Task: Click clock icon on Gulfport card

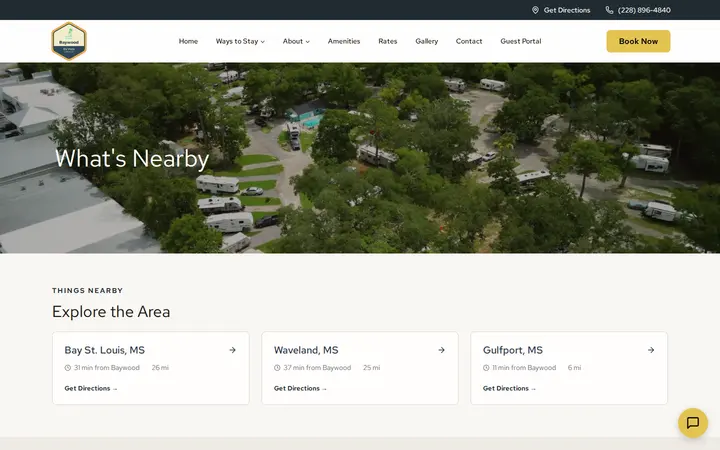Action: (x=486, y=368)
